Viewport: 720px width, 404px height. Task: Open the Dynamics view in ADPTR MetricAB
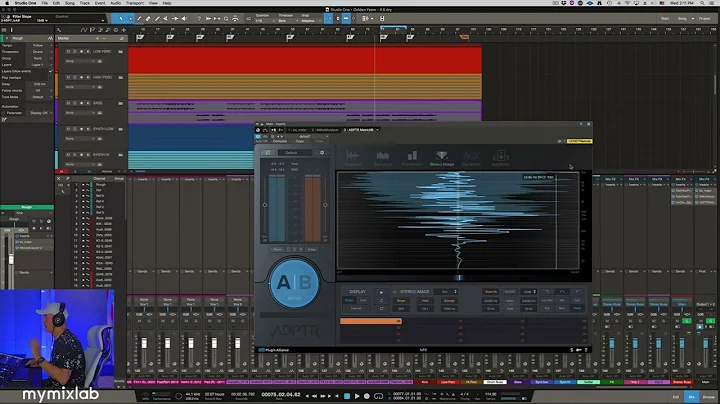coord(471,158)
